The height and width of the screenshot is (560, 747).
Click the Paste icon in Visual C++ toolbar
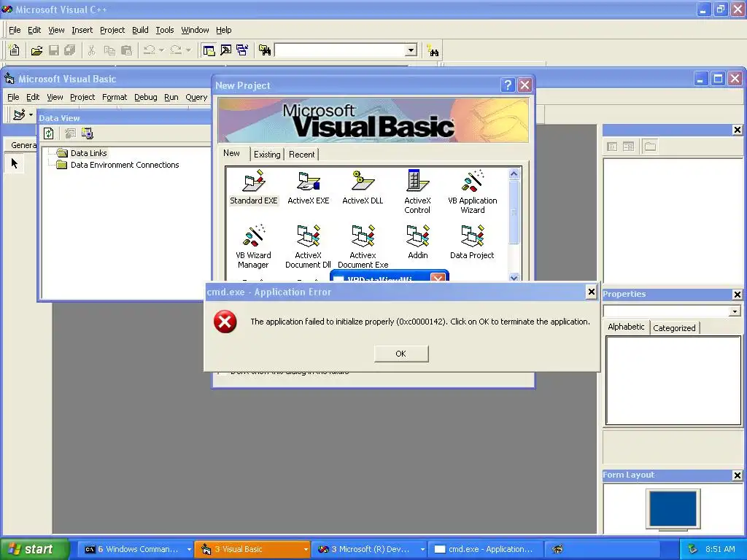tap(127, 50)
